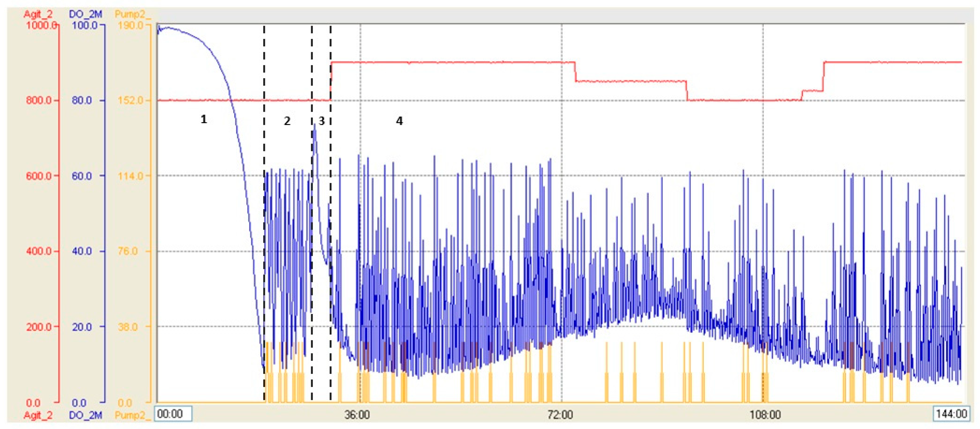Click the phase 1 region label
Image resolution: width=980 pixels, height=429 pixels.
(203, 119)
